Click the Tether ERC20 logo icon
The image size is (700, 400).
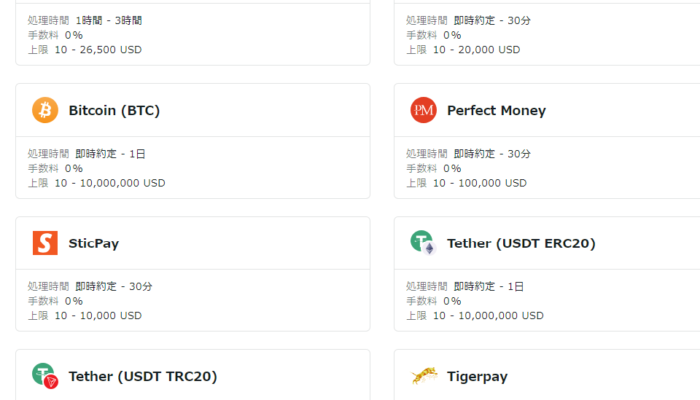(x=423, y=243)
